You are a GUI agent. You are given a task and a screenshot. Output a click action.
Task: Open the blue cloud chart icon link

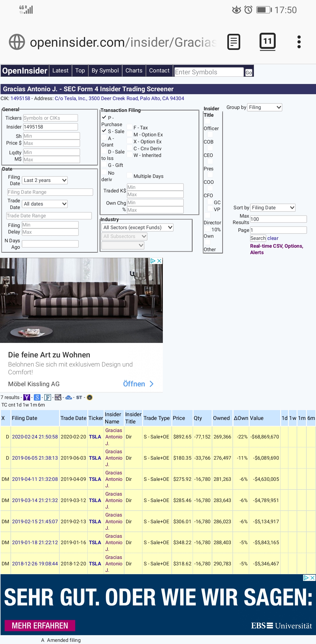[x=69, y=397]
